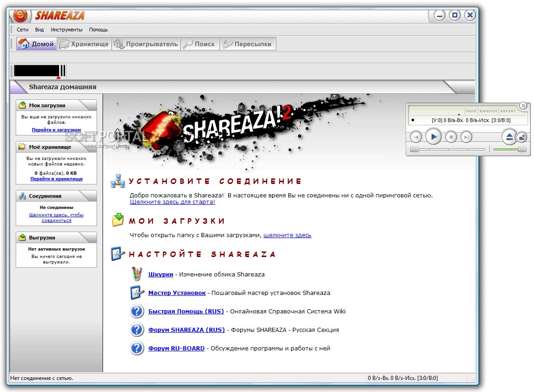This screenshot has height=392, width=535.
Task: Open the Быстрая Помощь (RUS) link
Action: (186, 312)
